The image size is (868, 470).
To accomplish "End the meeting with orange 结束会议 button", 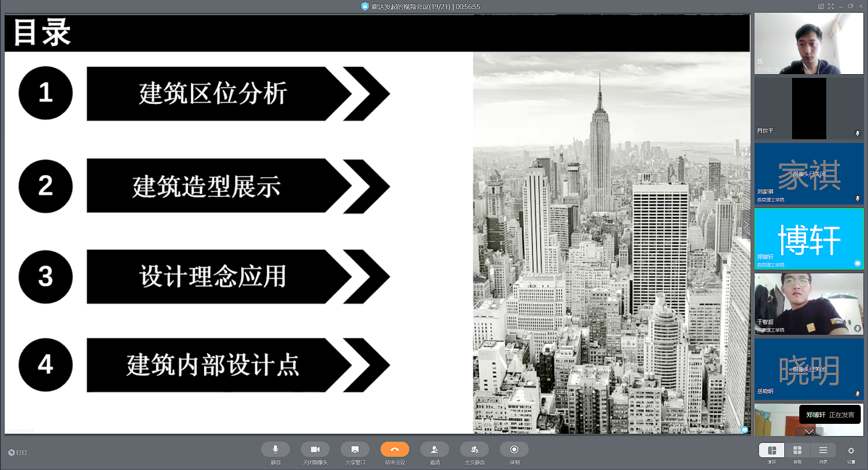I will tap(394, 450).
